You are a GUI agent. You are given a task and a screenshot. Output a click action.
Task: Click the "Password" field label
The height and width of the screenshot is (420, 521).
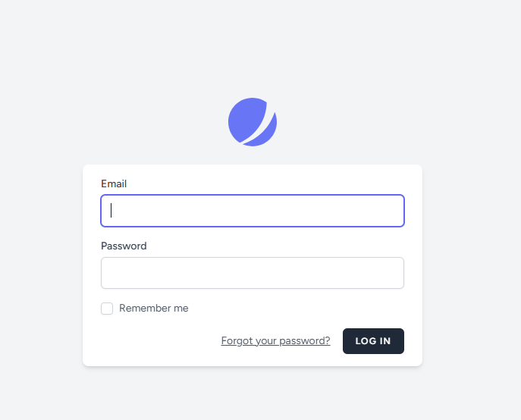click(124, 246)
